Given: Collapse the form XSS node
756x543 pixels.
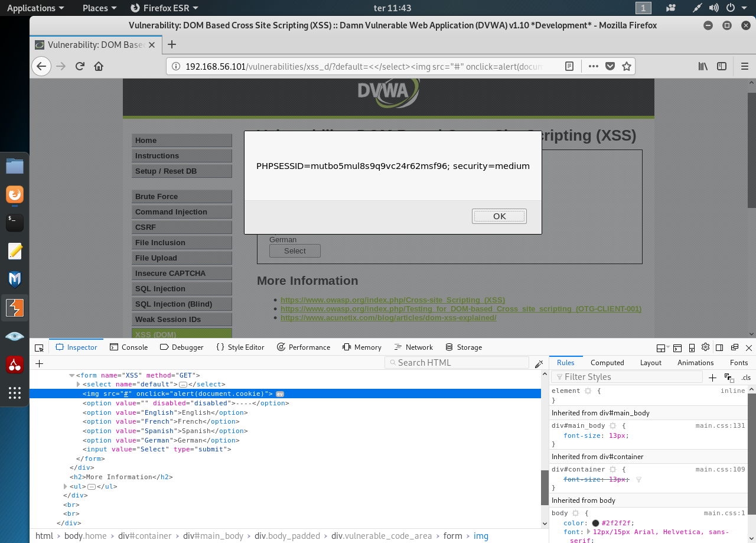Looking at the screenshot, I should 71,375.
